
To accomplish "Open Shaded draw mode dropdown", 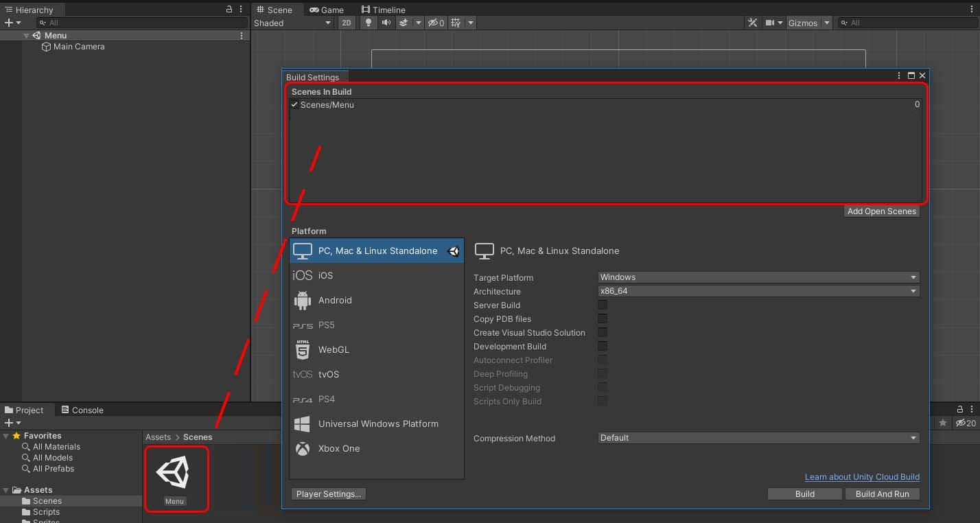I will click(292, 23).
